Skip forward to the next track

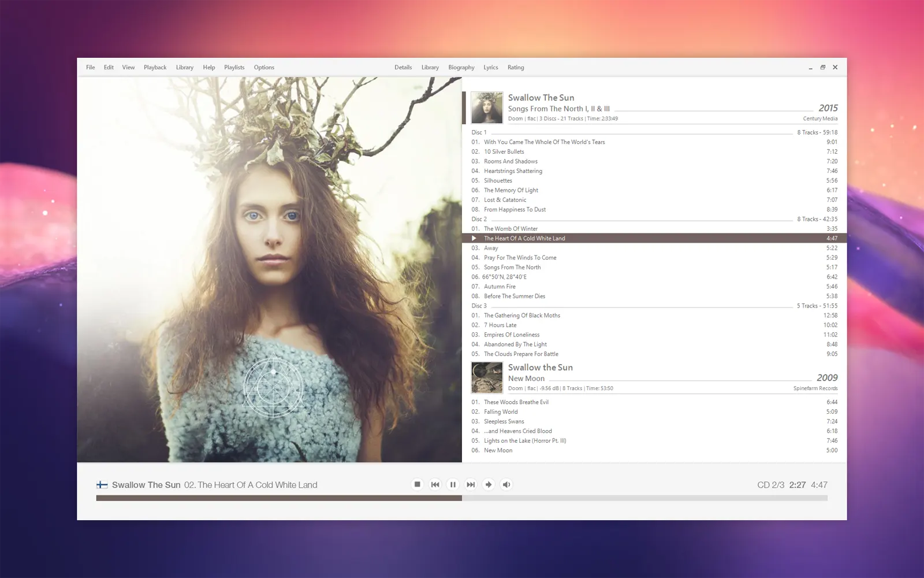(x=471, y=484)
